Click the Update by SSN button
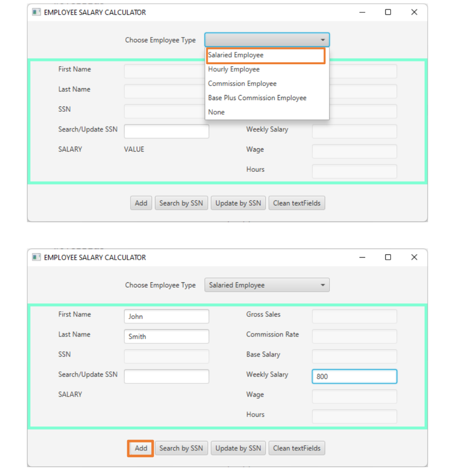This screenshot has height=476, width=468. coord(238,448)
